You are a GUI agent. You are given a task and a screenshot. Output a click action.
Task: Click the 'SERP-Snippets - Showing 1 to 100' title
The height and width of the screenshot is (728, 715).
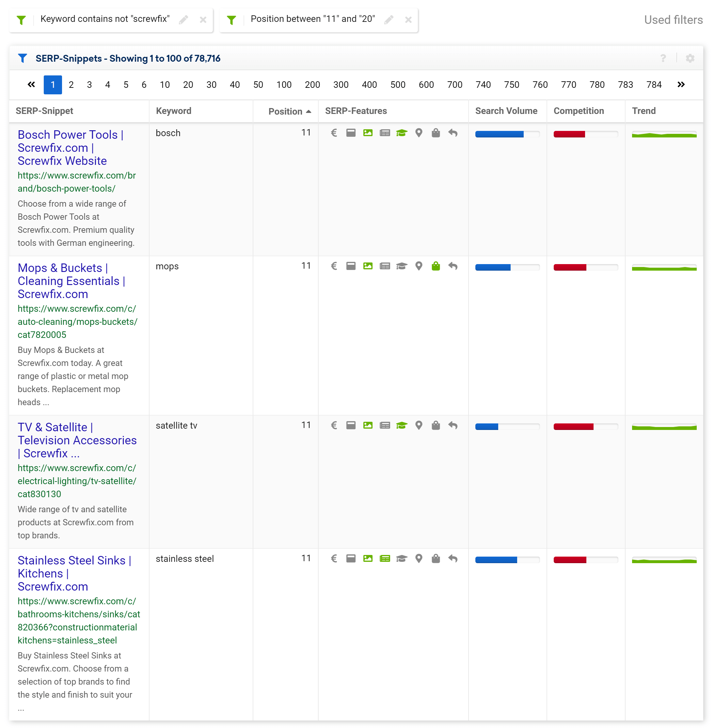click(x=128, y=58)
